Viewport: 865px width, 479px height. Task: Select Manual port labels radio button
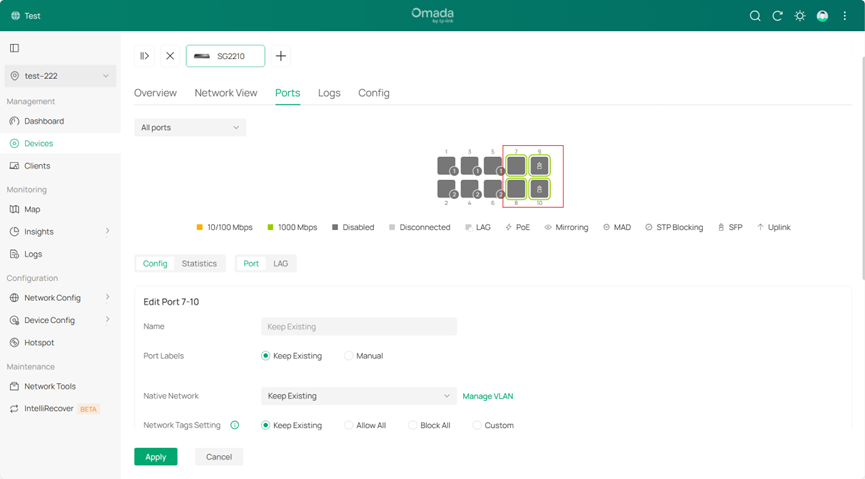tap(349, 356)
